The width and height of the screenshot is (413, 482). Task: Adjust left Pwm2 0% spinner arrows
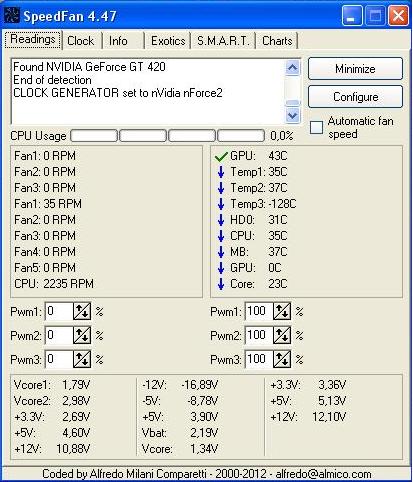82,336
